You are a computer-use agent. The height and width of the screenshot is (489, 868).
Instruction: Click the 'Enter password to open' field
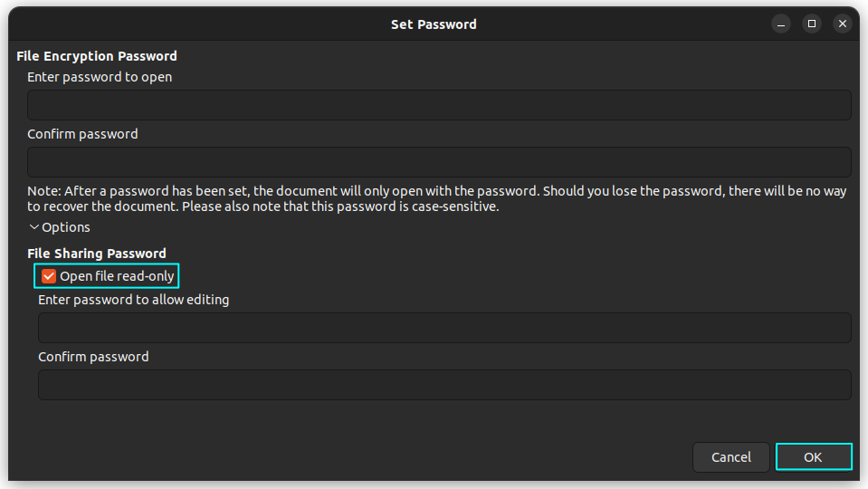click(x=439, y=105)
